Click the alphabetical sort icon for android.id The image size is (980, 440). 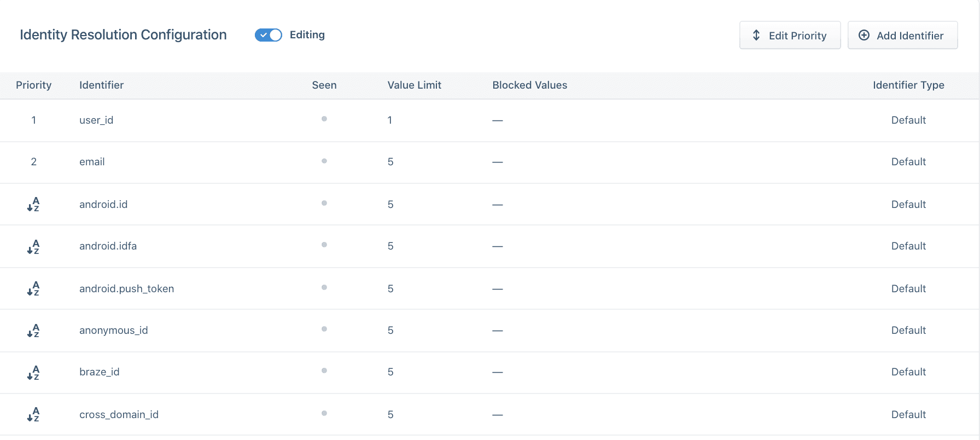click(33, 204)
